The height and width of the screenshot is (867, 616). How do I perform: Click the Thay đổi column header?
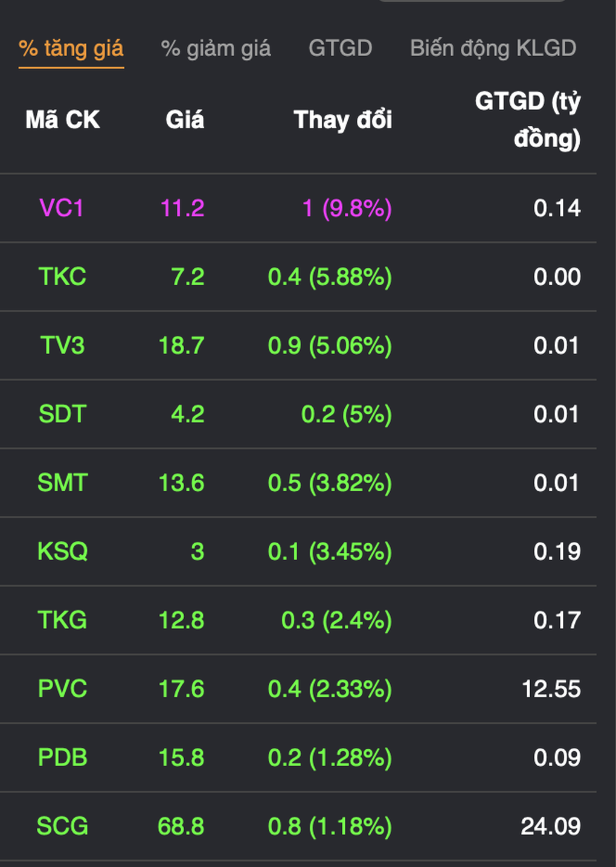342,120
